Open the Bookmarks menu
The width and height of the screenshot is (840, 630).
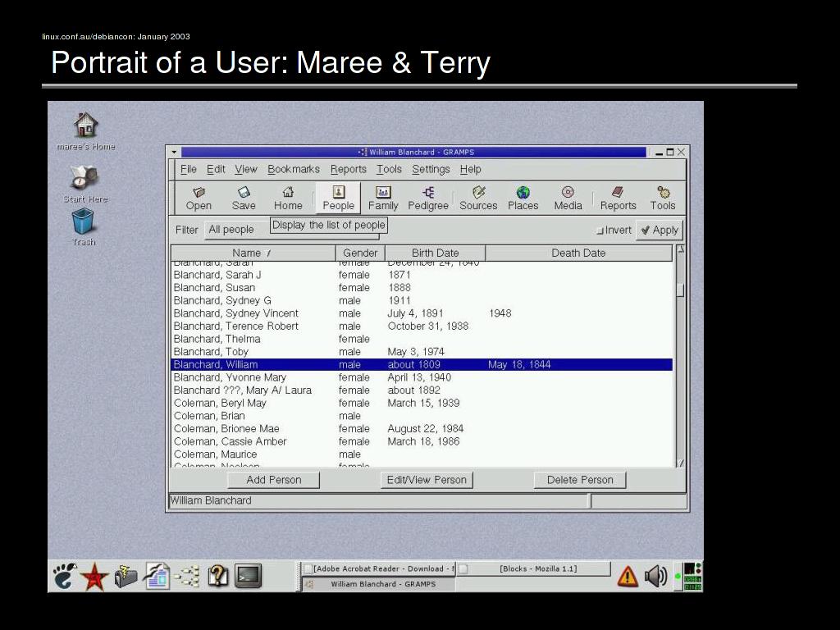pyautogui.click(x=293, y=169)
